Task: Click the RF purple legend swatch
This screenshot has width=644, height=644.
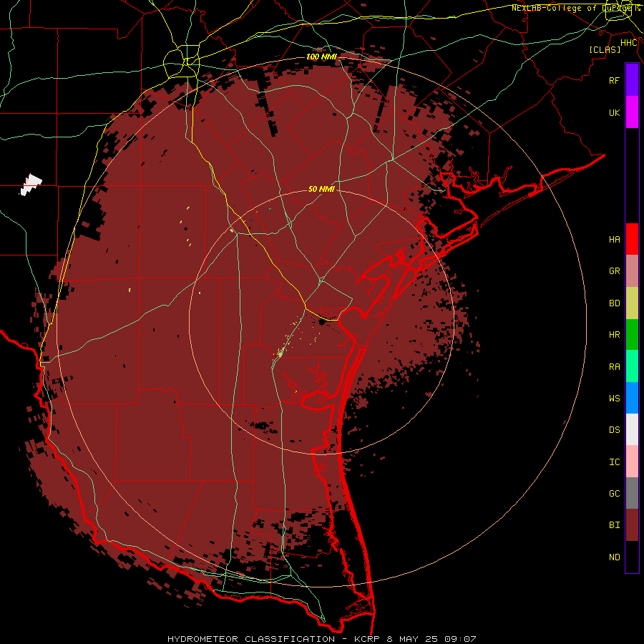Action: click(x=632, y=80)
